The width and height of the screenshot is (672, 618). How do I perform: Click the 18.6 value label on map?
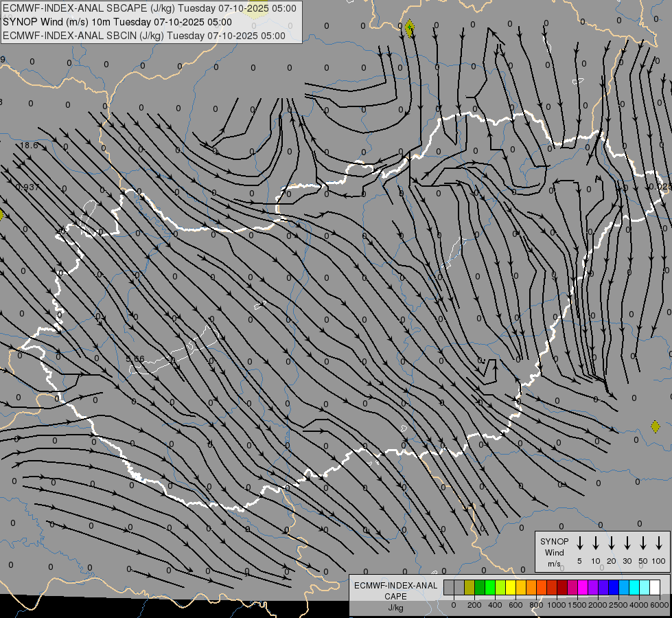[30, 146]
